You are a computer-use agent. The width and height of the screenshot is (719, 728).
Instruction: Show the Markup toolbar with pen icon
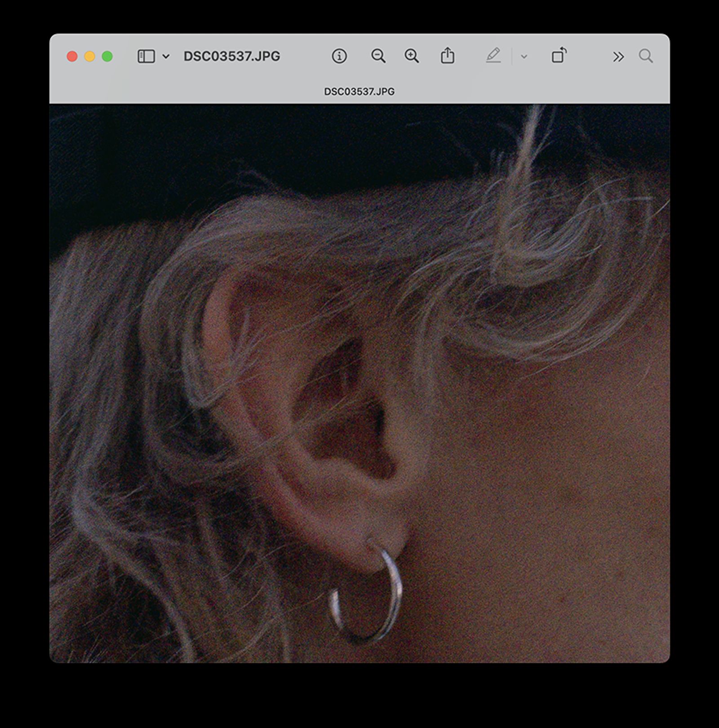(493, 56)
